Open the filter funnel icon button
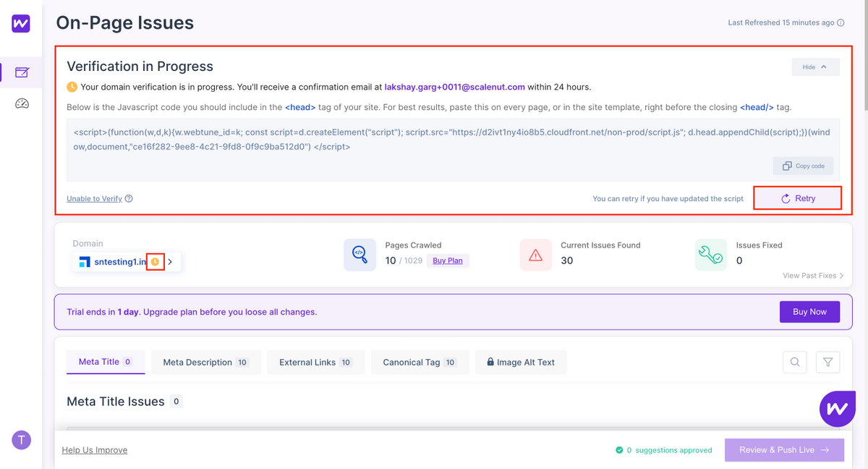Screen dimensions: 868x469 [x=828, y=362]
